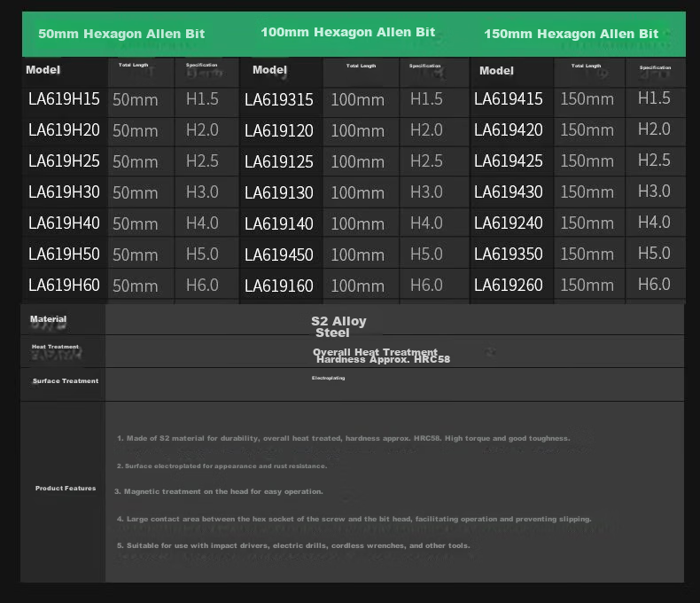This screenshot has width=700, height=603.
Task: Select model LA619H30
Action: [x=64, y=192]
